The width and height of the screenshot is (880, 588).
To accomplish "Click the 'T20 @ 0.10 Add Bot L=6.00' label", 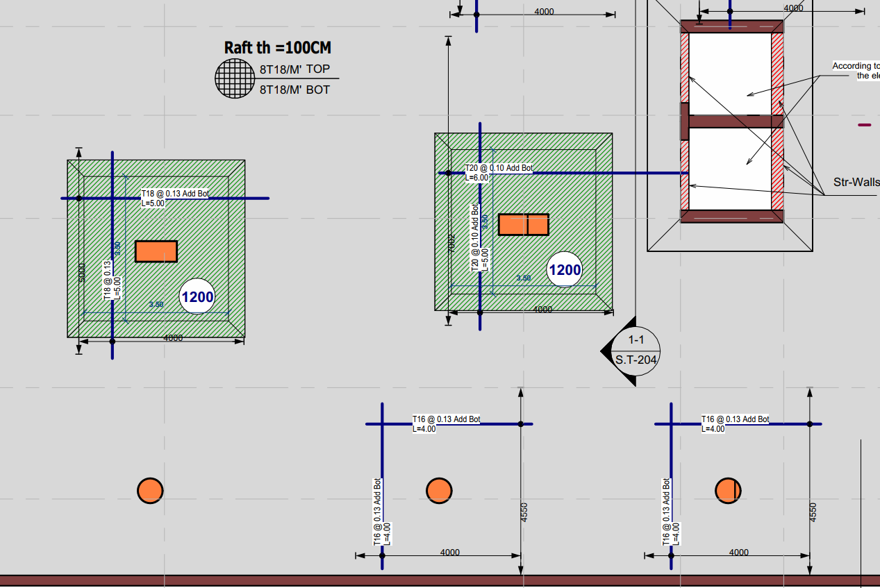I will click(x=498, y=173).
